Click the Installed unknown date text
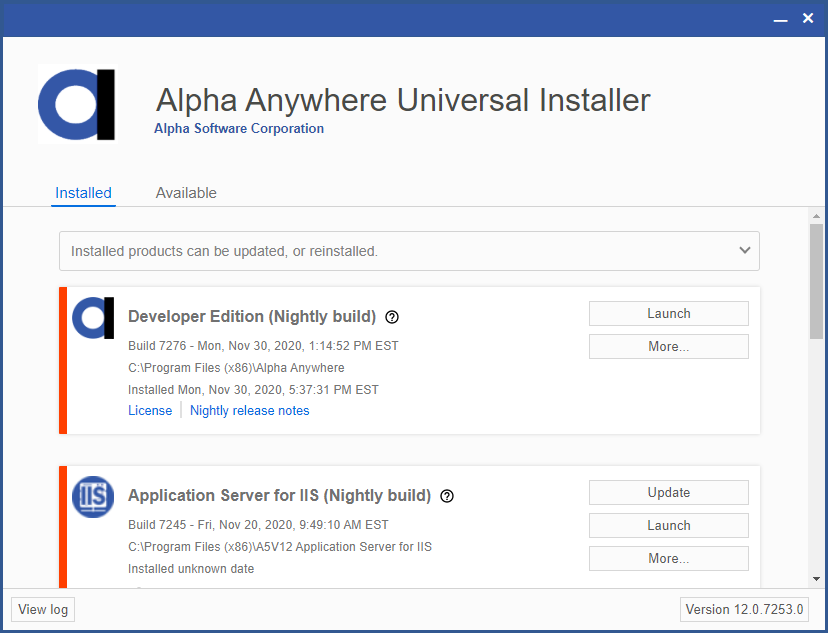 [x=191, y=569]
